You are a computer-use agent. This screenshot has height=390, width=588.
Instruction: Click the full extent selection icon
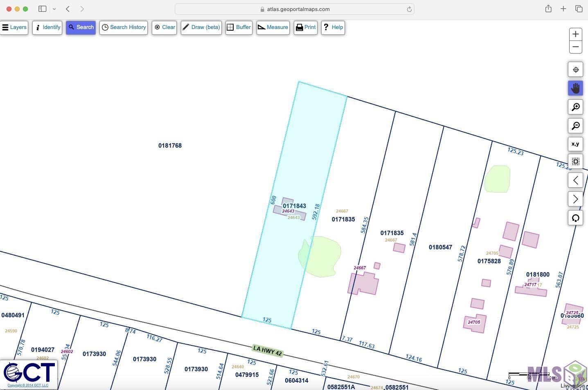(575, 161)
